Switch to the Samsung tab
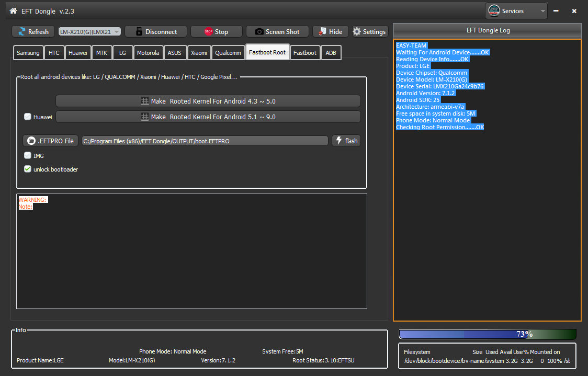Image resolution: width=588 pixels, height=376 pixels. [x=28, y=53]
